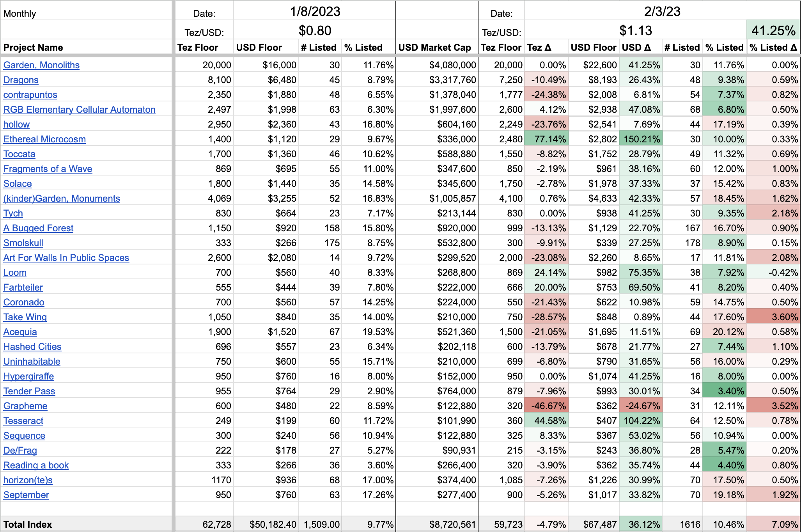
Task: Open the Garden, Monoliths project link
Action: coord(41,65)
